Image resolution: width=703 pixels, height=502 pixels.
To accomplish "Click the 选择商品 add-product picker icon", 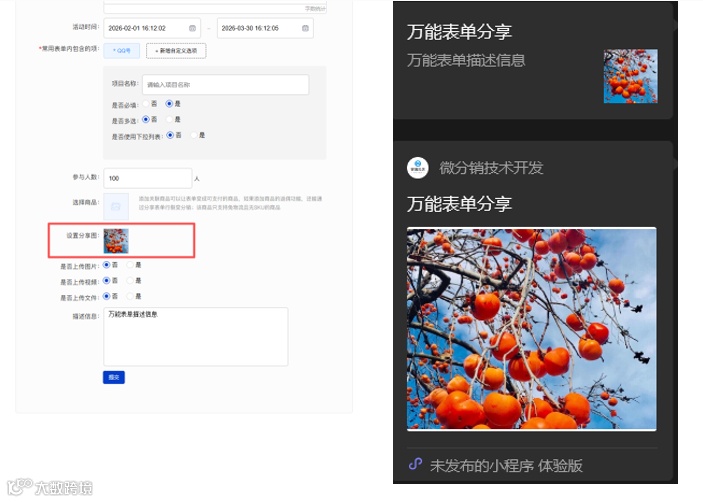I will tap(116, 206).
